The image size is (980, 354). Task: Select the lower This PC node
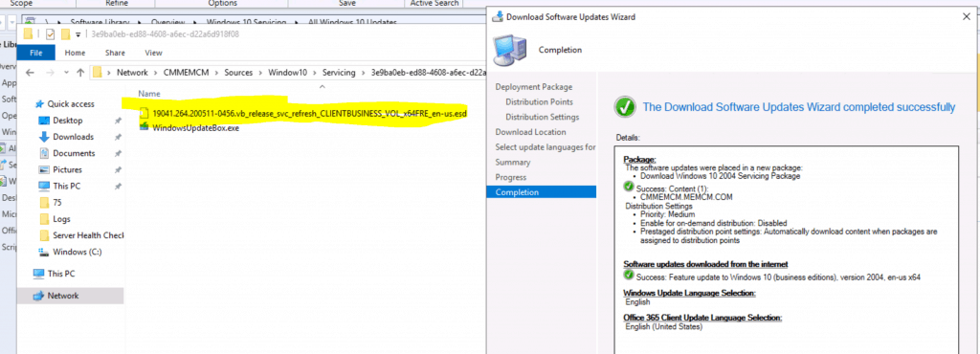click(x=61, y=274)
